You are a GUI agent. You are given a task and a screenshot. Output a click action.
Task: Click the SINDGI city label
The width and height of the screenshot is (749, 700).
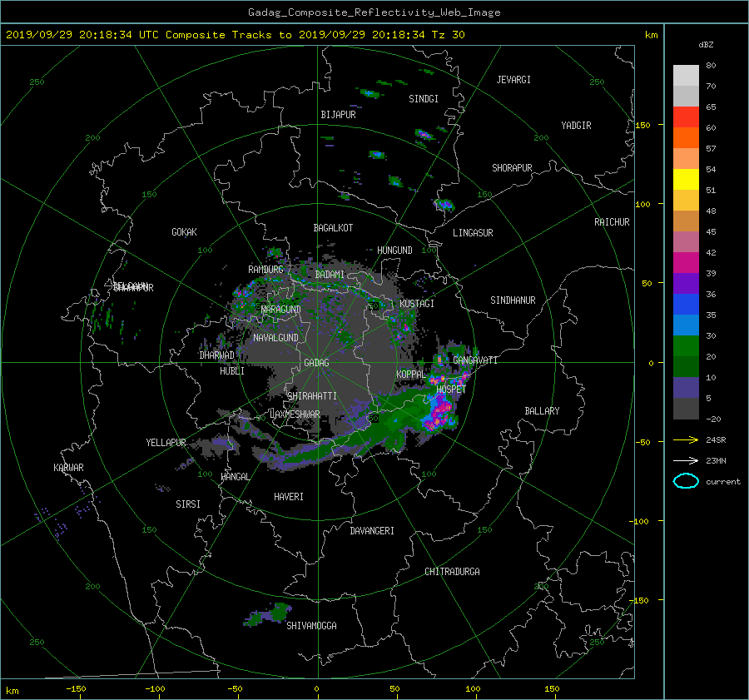tap(424, 99)
